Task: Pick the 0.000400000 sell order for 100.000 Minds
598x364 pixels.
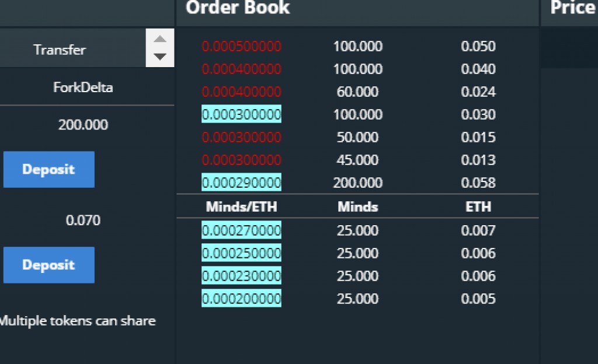Action: tap(241, 69)
